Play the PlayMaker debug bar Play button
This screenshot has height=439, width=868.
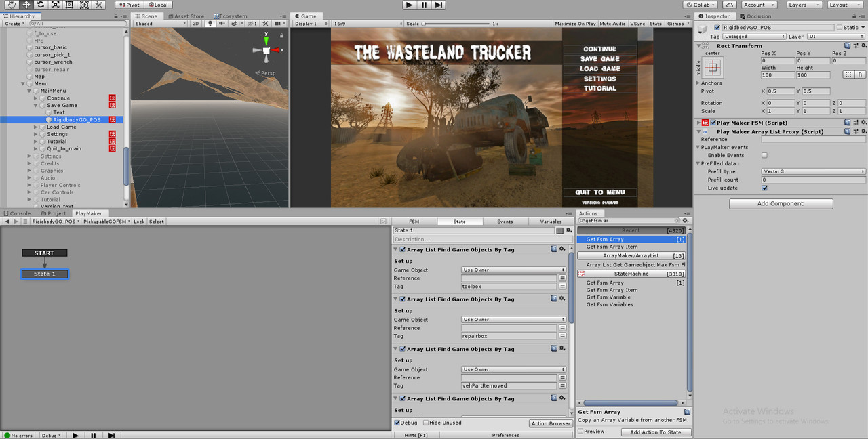[75, 436]
